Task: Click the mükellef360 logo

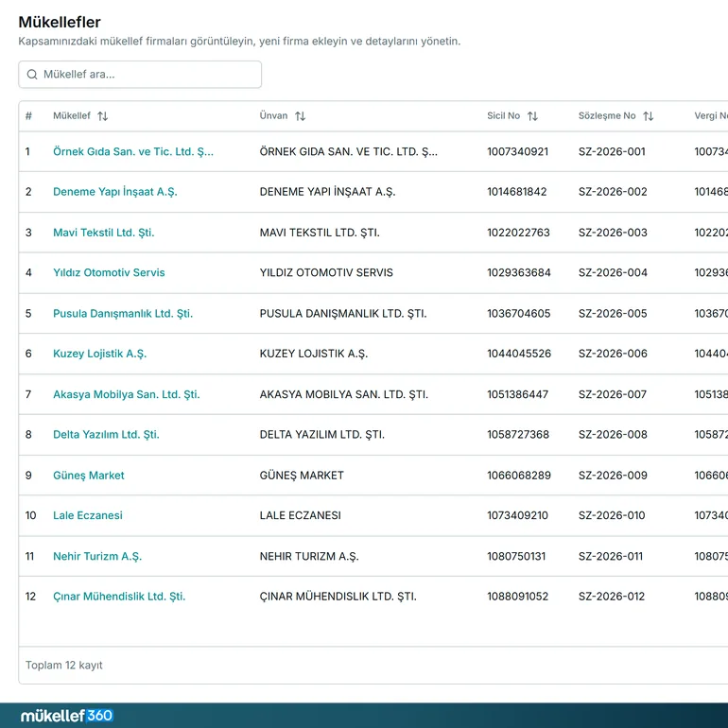Action: click(67, 716)
